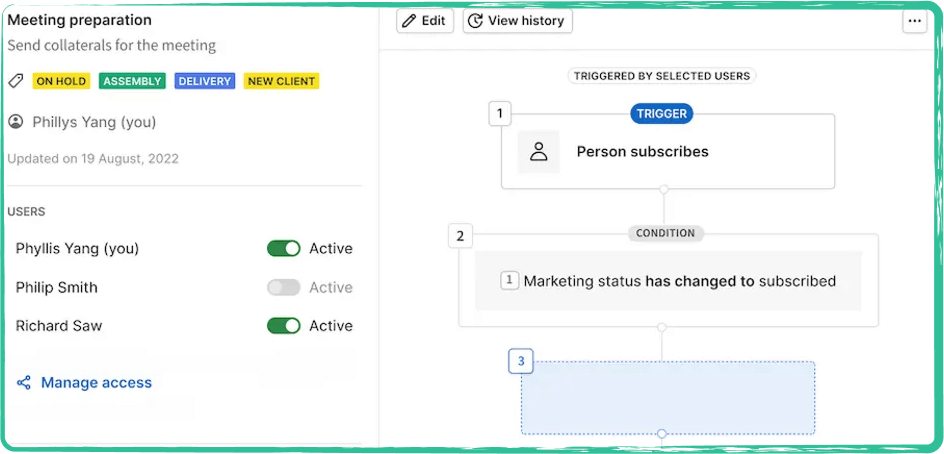Toggle Phyllis Yang active switch

[x=284, y=249]
